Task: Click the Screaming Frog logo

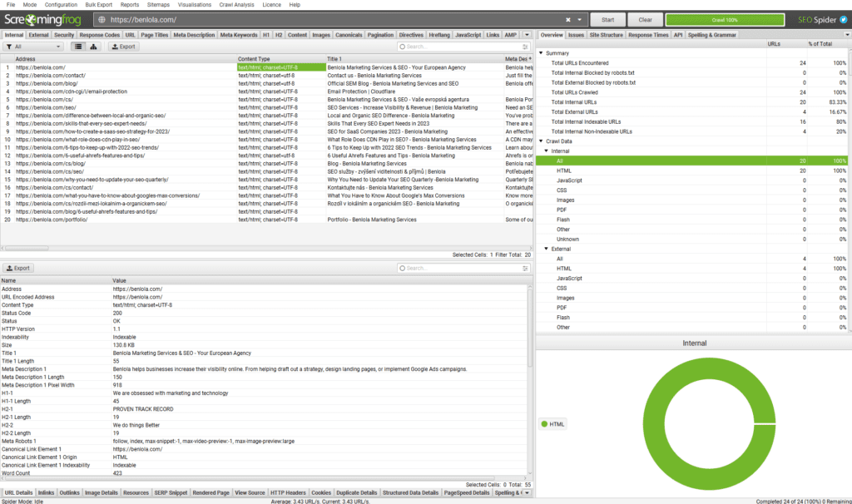Action: (42, 20)
